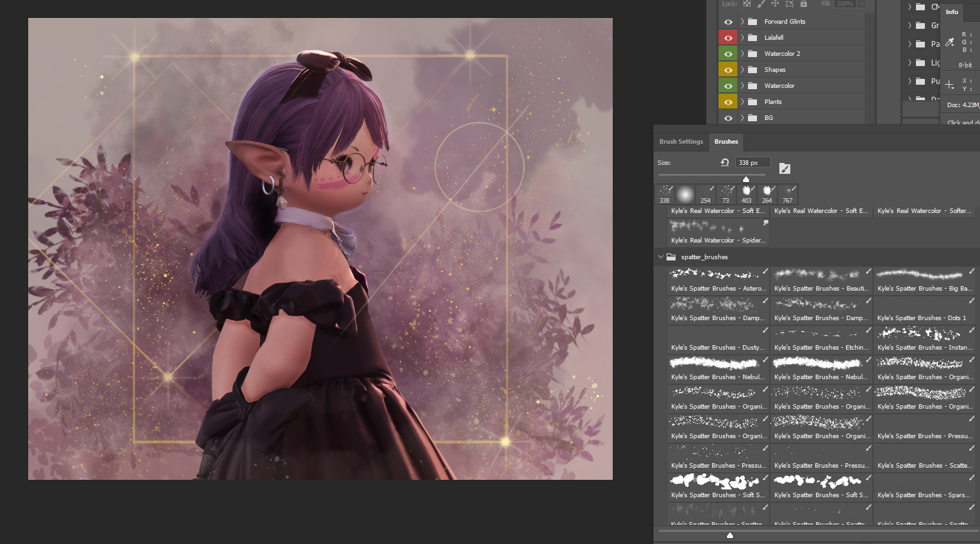This screenshot has width=980, height=544.
Task: Click the Lalafell group folder icon
Action: (752, 38)
